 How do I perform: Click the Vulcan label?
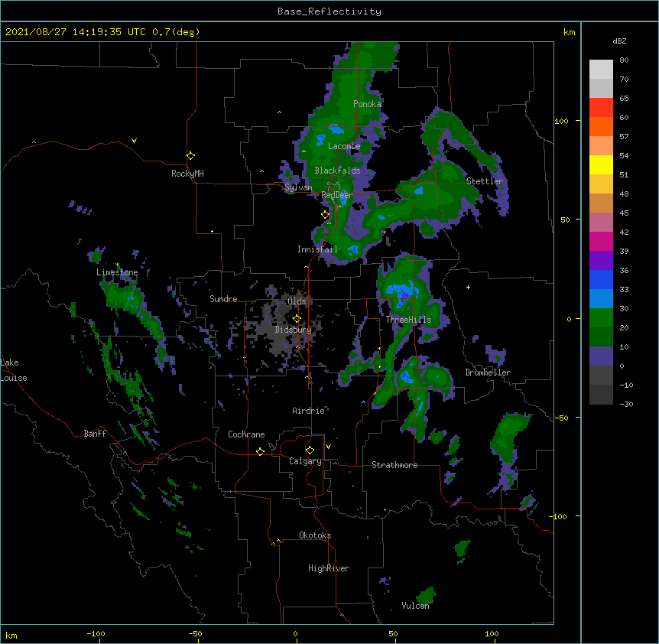coord(416,606)
